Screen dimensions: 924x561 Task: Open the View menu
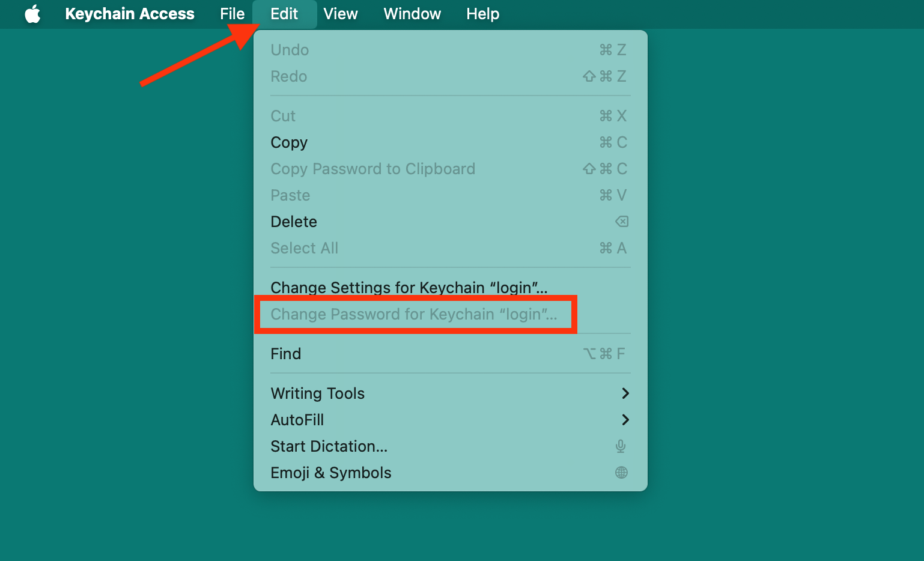click(x=340, y=14)
